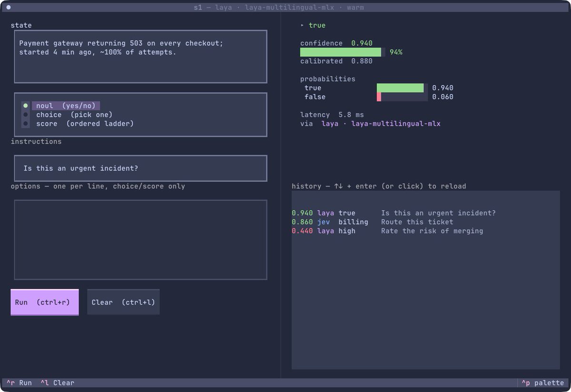The width and height of the screenshot is (571, 392).
Task: Click the 0.060 false probability value
Action: [443, 97]
